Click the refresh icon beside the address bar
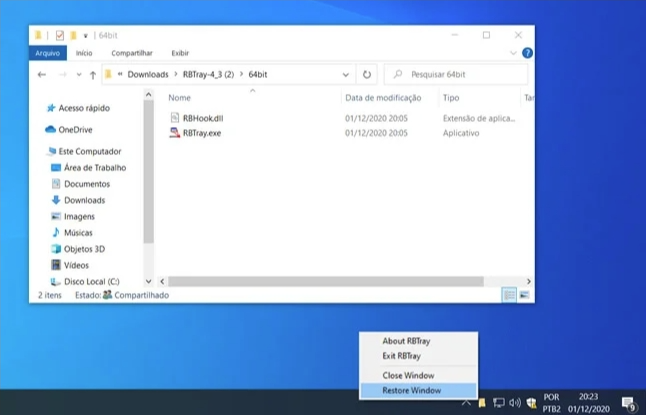This screenshot has height=415, width=646. (367, 75)
